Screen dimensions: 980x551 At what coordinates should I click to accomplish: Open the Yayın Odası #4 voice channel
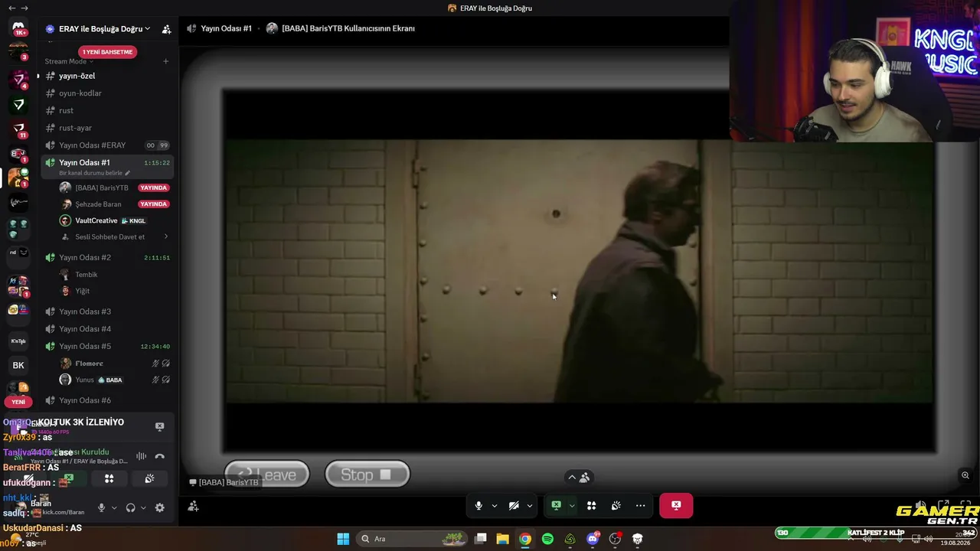coord(106,329)
